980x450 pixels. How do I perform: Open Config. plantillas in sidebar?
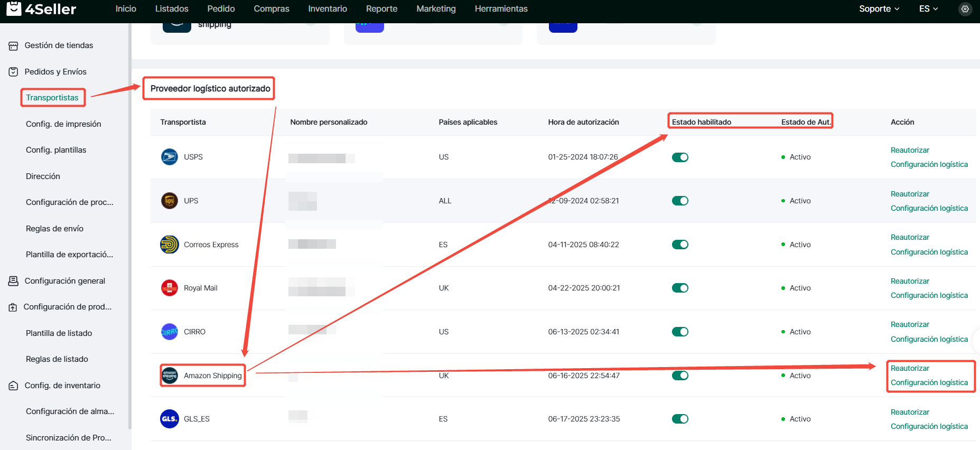coord(56,150)
